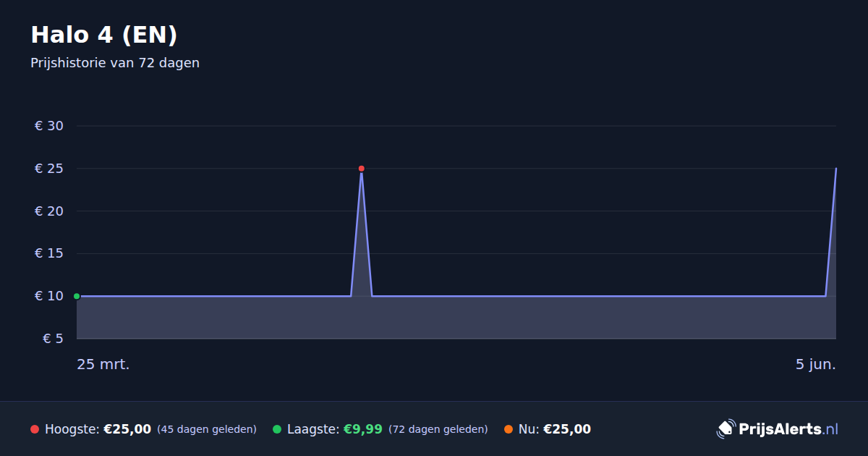Click the '(45 dagen geleden)' note
This screenshot has width=868, height=456.
point(207,429)
